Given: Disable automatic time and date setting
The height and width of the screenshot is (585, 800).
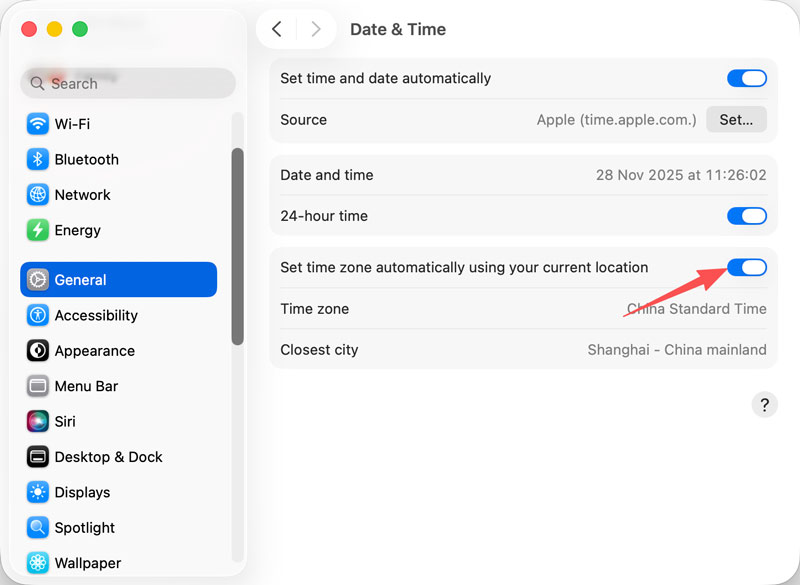Looking at the screenshot, I should click(x=747, y=78).
